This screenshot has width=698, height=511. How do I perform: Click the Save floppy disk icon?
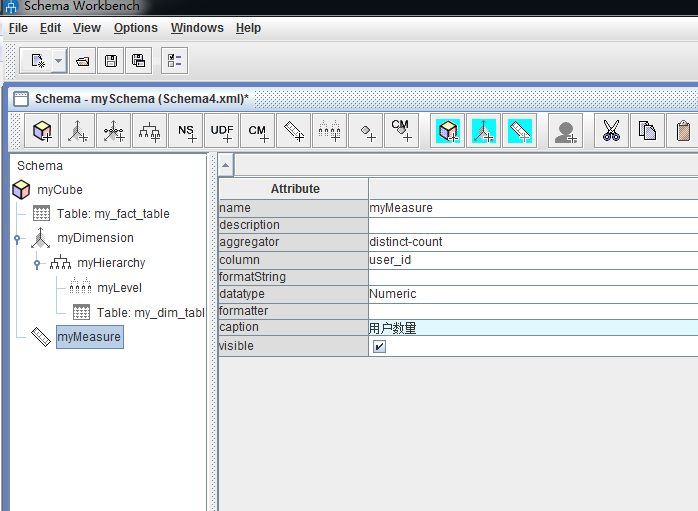click(111, 61)
